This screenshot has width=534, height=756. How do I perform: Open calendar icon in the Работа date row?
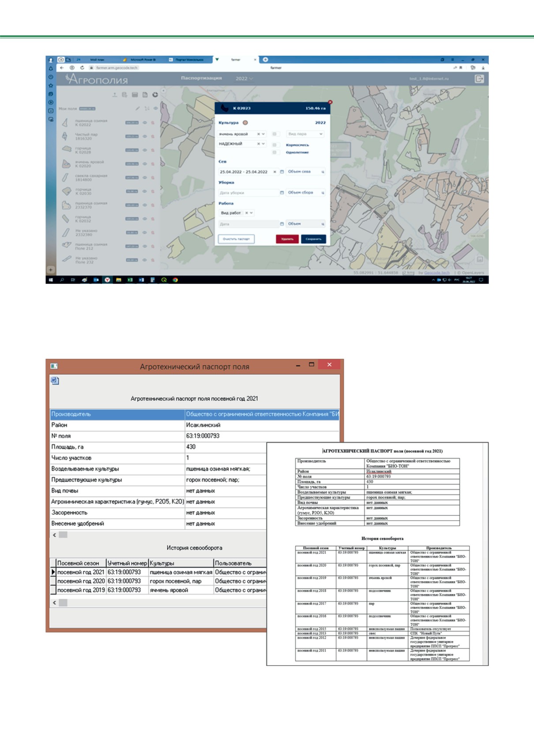[282, 224]
